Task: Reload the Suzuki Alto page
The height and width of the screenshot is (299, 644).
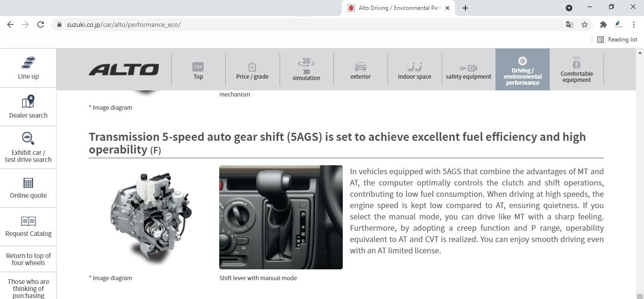Action: tap(41, 24)
